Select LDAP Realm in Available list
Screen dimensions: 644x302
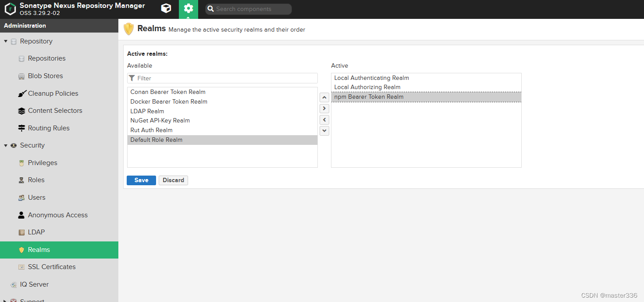[222, 111]
